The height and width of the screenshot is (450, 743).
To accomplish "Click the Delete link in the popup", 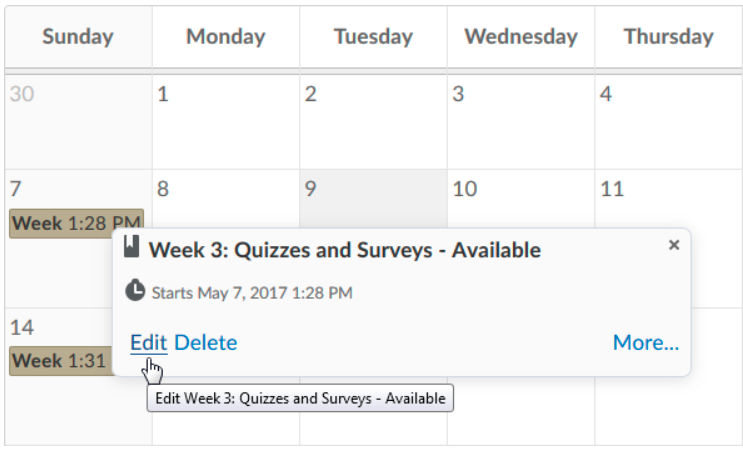I will click(x=205, y=343).
